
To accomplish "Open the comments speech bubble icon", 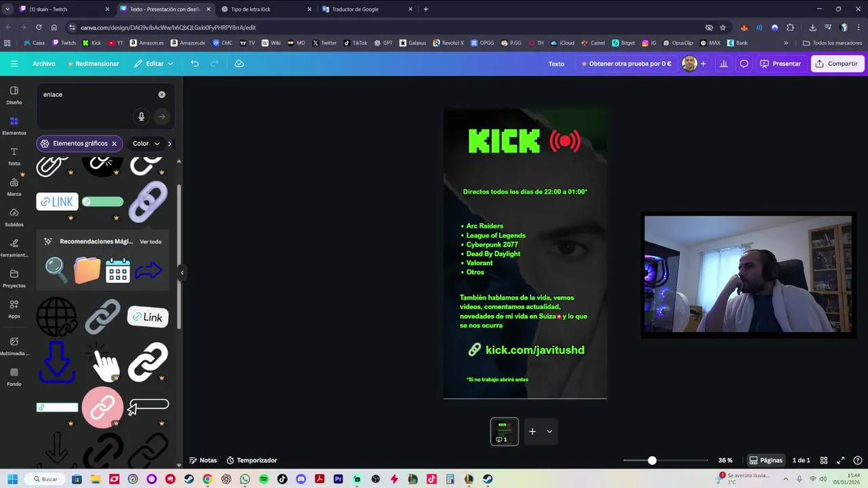I will (744, 64).
